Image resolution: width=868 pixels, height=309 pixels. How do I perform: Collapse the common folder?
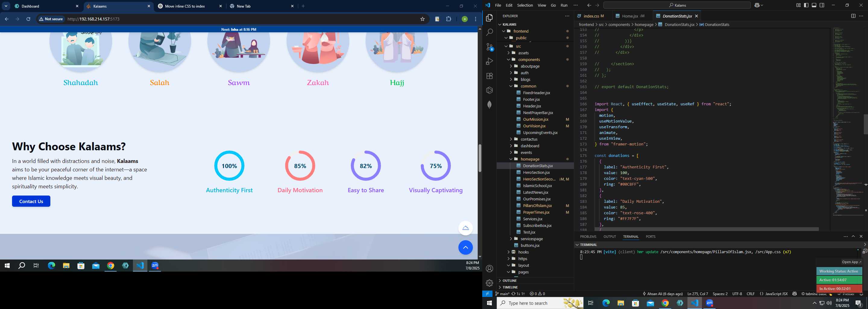point(511,86)
